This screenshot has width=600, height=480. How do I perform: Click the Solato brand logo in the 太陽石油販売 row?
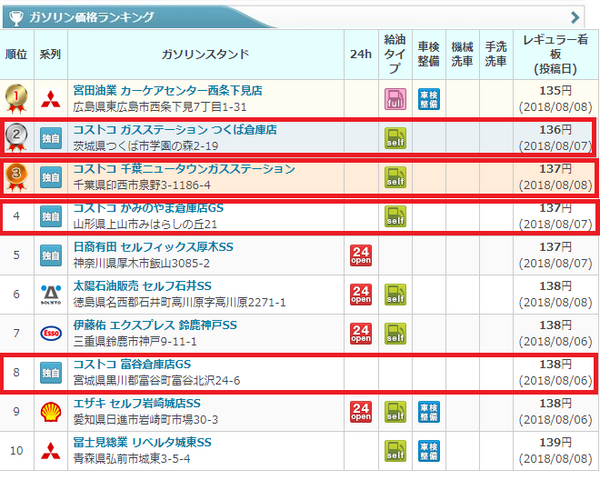tap(51, 294)
